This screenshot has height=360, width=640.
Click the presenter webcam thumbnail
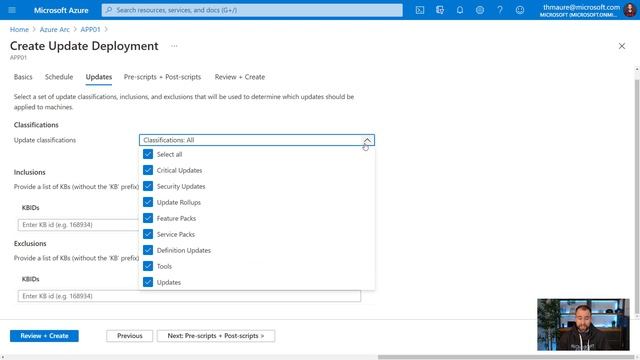(583, 324)
